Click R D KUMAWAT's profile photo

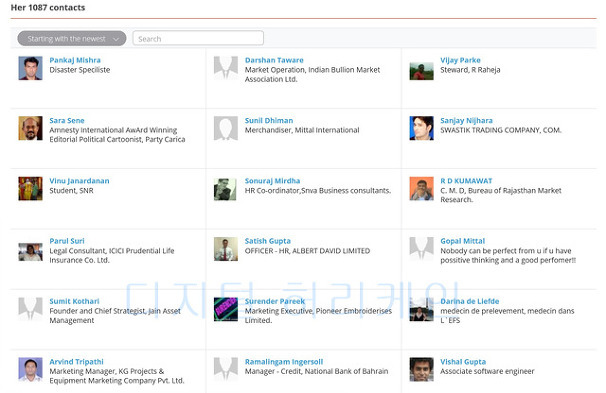(x=421, y=189)
